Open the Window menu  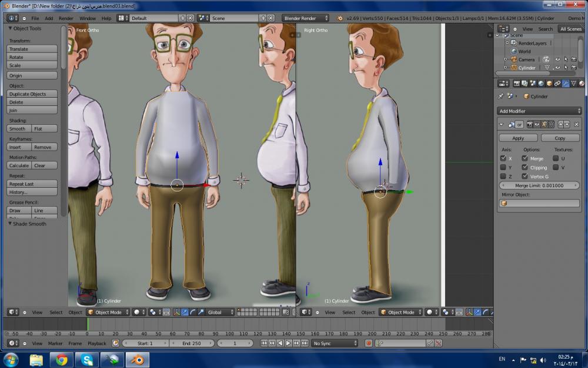pos(88,18)
